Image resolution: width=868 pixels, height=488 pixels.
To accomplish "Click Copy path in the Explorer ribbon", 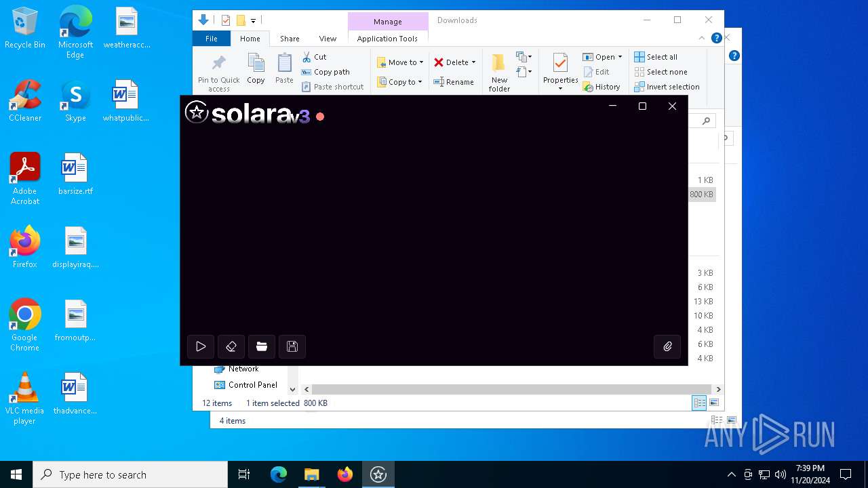I will pos(325,72).
